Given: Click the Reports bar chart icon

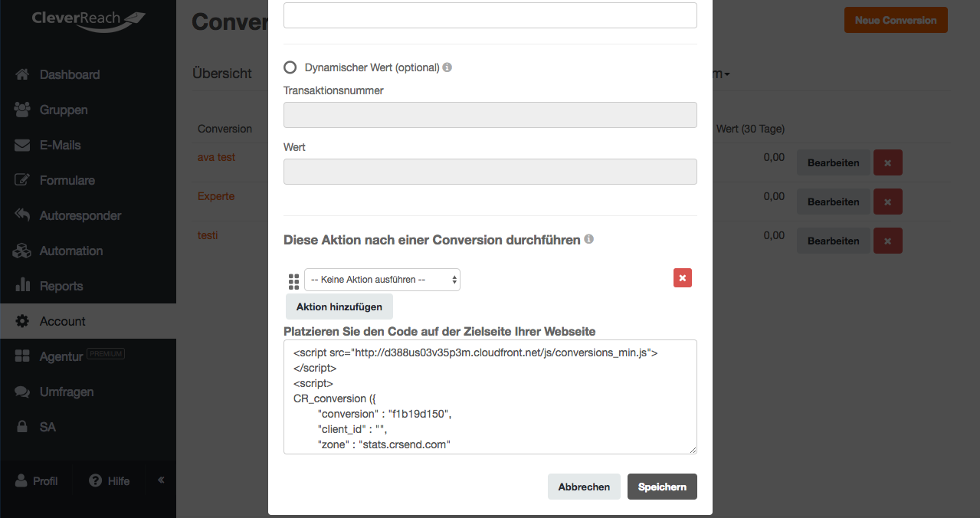Looking at the screenshot, I should (22, 286).
